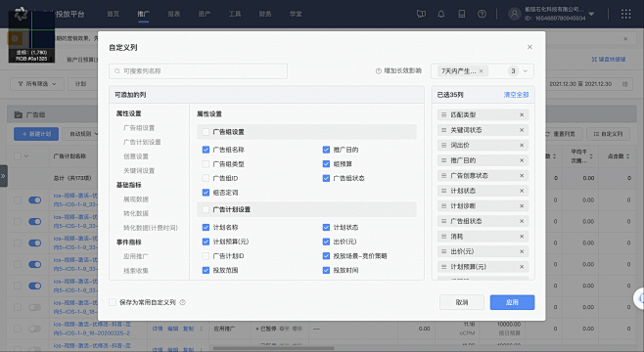Expand the 7天内产生 multi-select chevron
Image resolution: width=644 pixels, height=352 pixels.
click(x=526, y=71)
